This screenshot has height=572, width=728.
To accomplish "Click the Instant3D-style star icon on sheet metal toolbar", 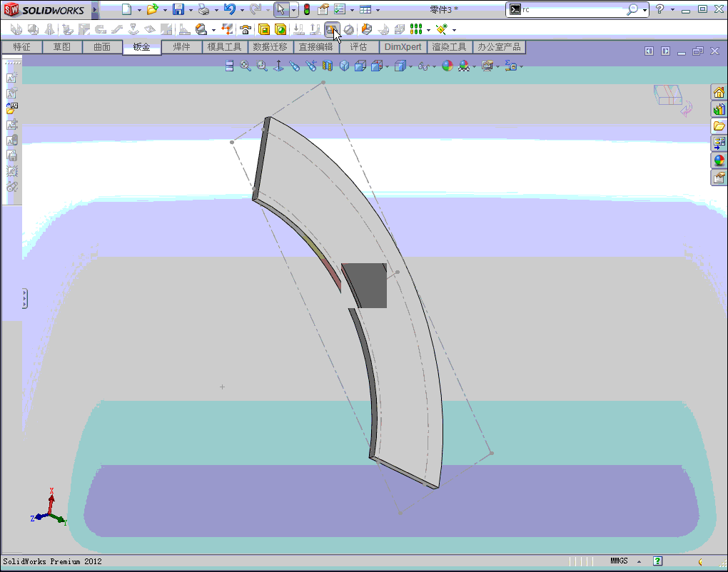I will (x=442, y=30).
